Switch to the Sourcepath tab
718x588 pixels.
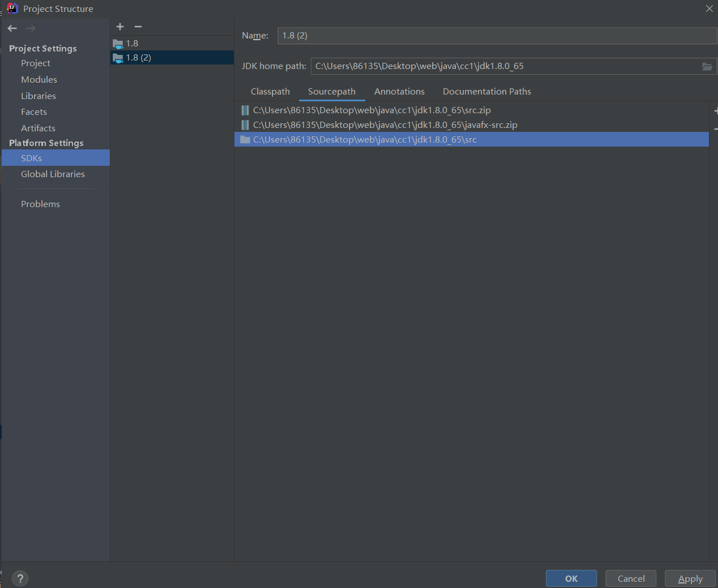click(x=332, y=92)
